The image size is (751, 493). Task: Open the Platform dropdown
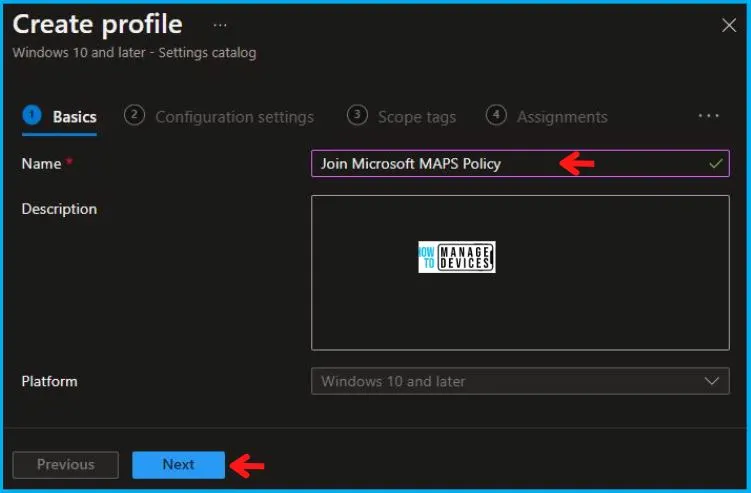[x=520, y=381]
